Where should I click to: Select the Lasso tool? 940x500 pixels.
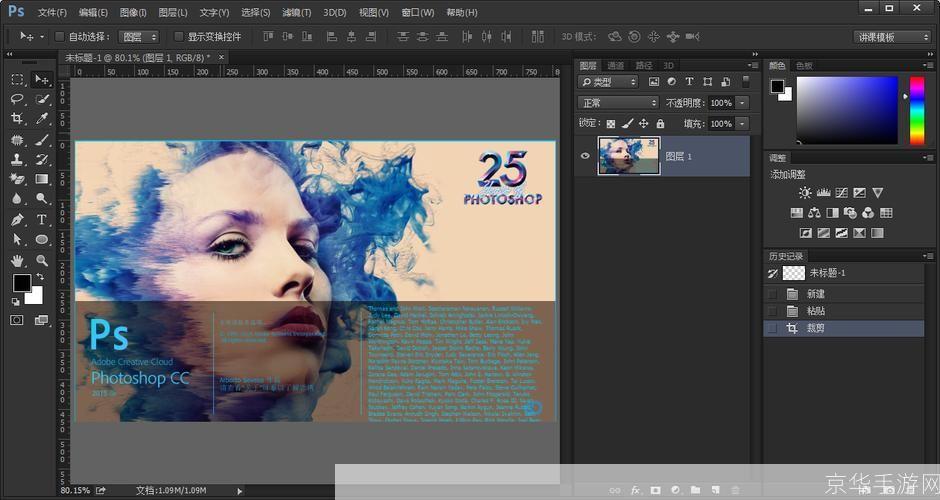click(x=17, y=99)
